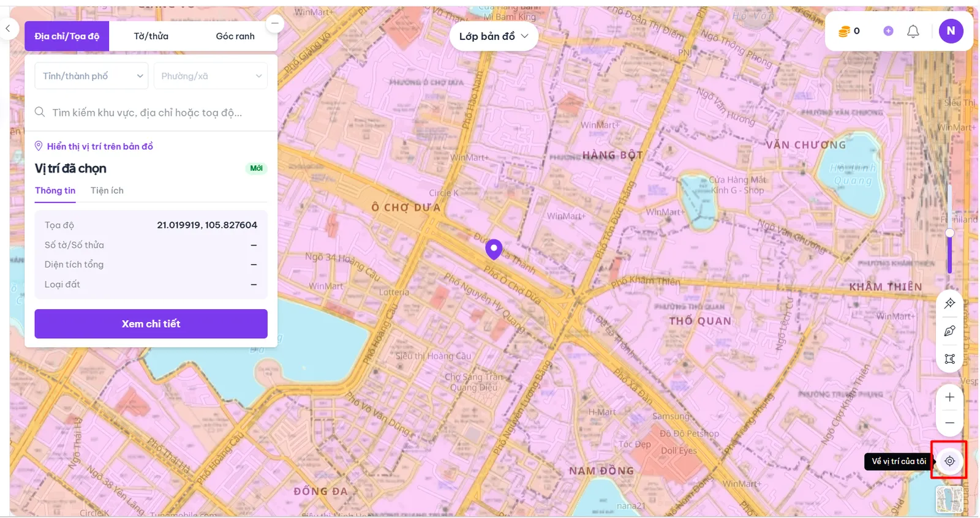Open the Phường/xã dropdown
Image resolution: width=980 pixels, height=518 pixels.
point(211,76)
